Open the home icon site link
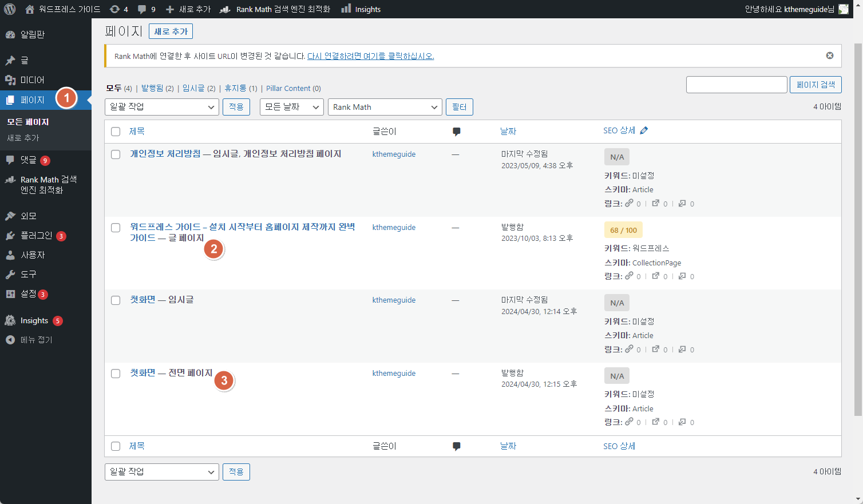The width and height of the screenshot is (863, 504). (30, 9)
